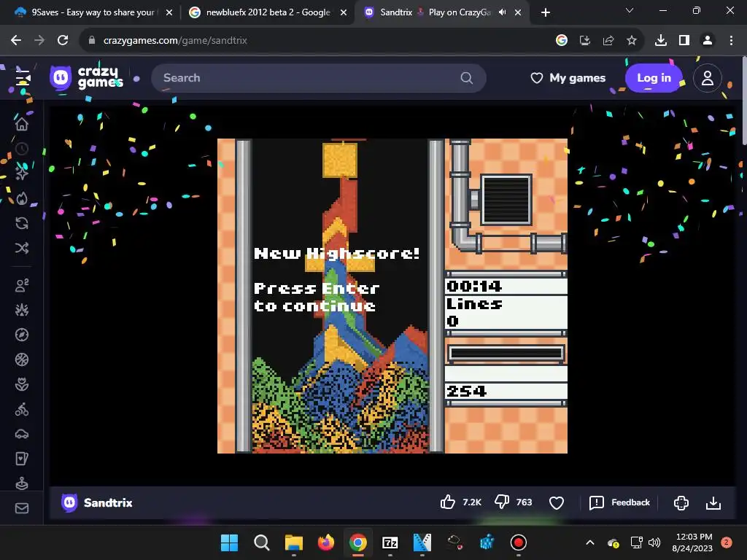Open Chrome downloads icon
Screen dimensions: 747x560
click(661, 41)
